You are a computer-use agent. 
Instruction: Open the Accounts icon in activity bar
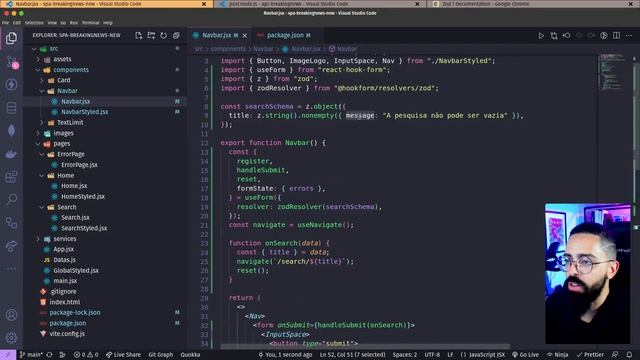[11, 315]
